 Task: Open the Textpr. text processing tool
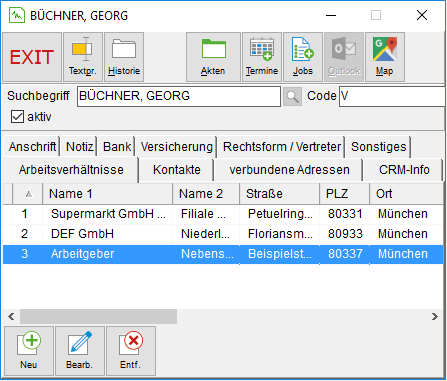tap(83, 57)
